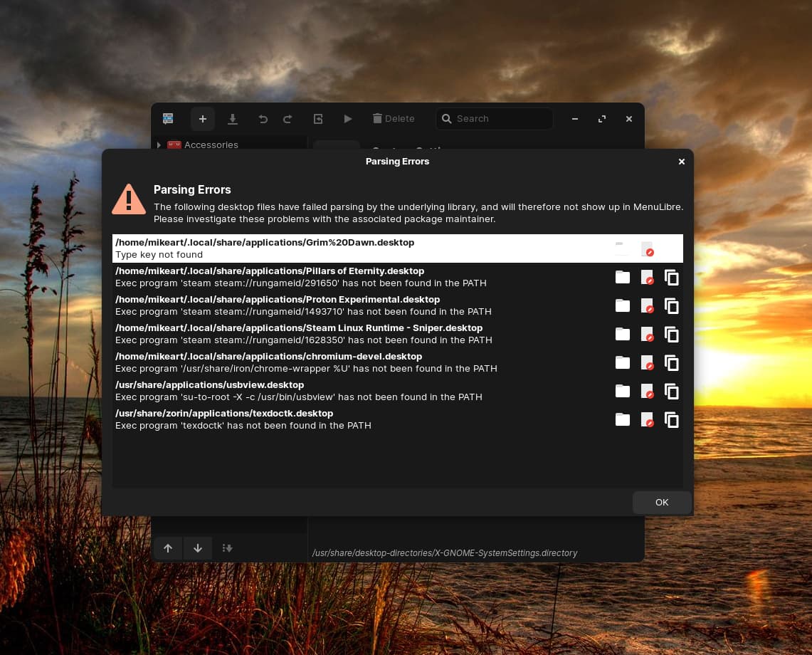
Task: Close the Parsing Errors dialog with X
Action: click(x=682, y=162)
